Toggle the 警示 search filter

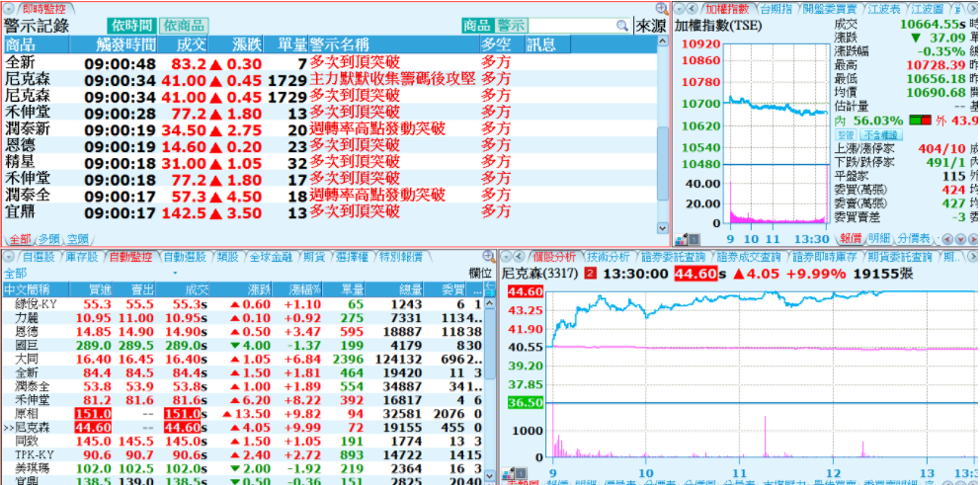coord(512,26)
